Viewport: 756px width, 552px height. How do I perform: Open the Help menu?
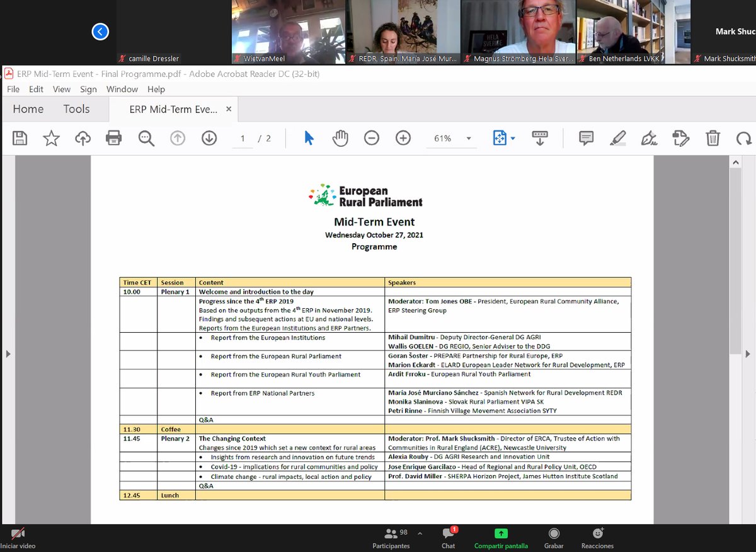[x=156, y=89]
